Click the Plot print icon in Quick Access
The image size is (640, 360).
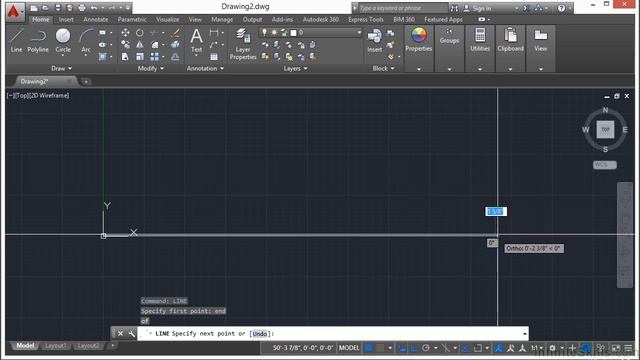click(x=82, y=8)
